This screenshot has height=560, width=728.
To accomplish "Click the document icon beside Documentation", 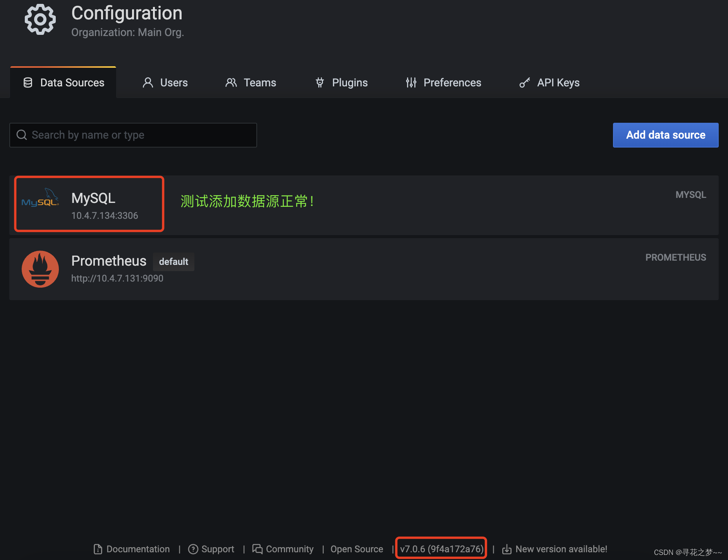I will pyautogui.click(x=97, y=549).
